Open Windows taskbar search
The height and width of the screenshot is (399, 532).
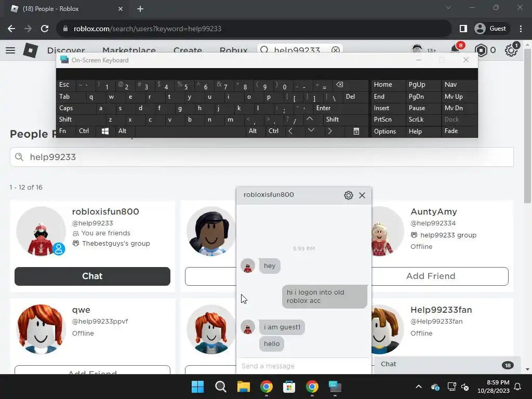pos(220,387)
